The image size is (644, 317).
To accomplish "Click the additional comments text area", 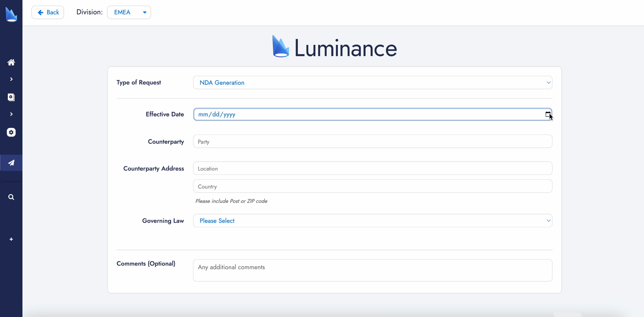I will 372,270.
